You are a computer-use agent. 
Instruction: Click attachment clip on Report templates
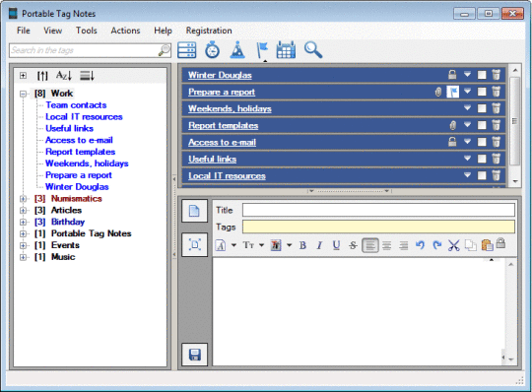(x=452, y=125)
